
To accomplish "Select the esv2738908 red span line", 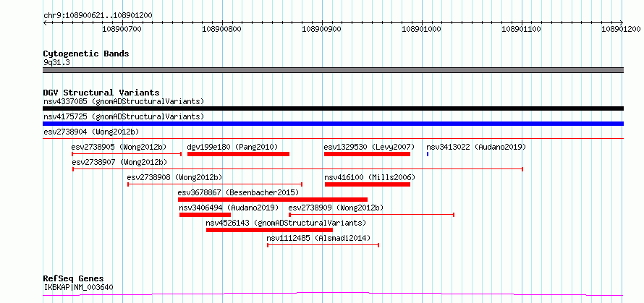I will [215, 184].
